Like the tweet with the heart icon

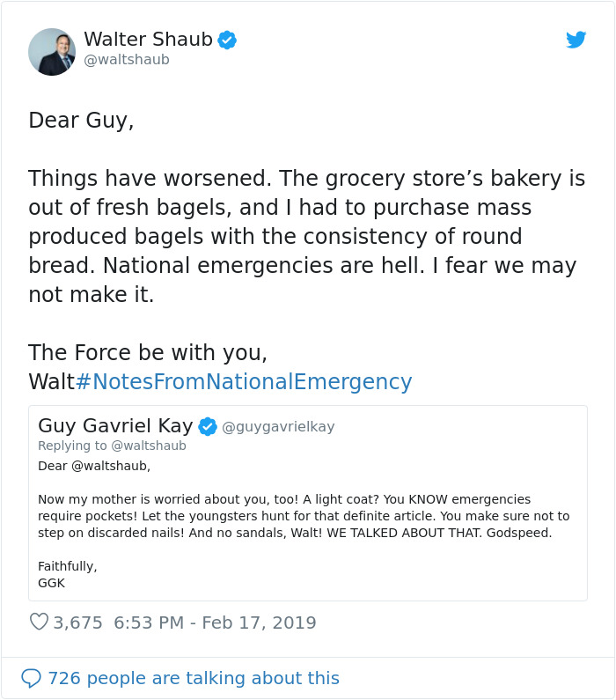point(39,623)
